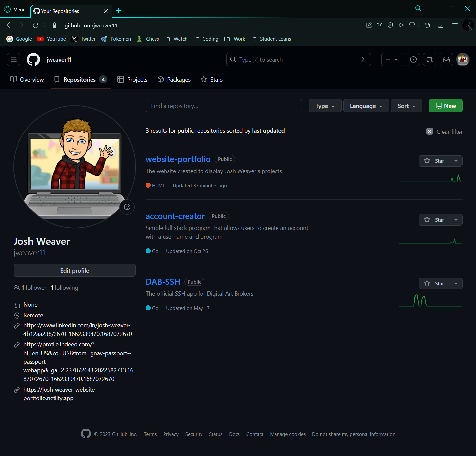The image size is (476, 456).
Task: Expand the Sort dropdown
Action: coord(406,106)
